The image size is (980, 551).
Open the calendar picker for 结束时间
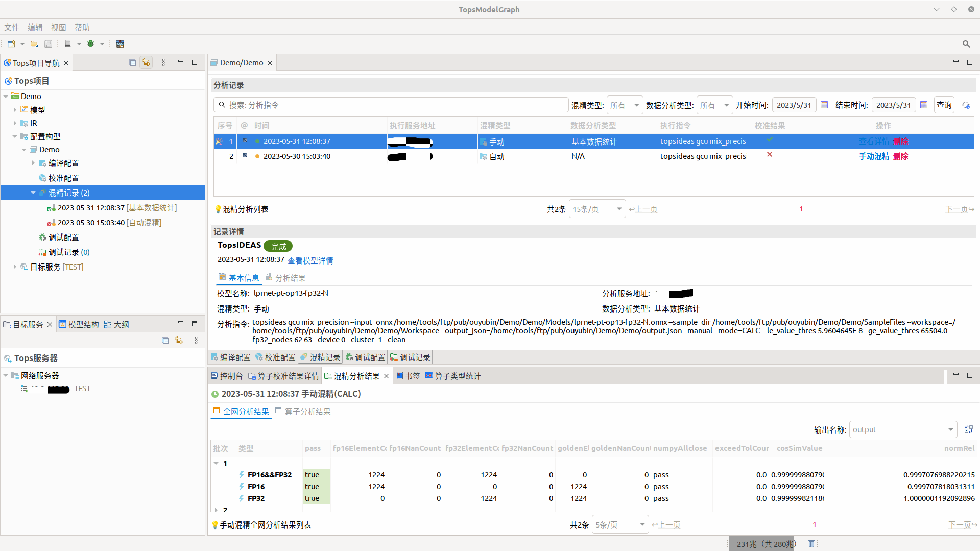(924, 105)
